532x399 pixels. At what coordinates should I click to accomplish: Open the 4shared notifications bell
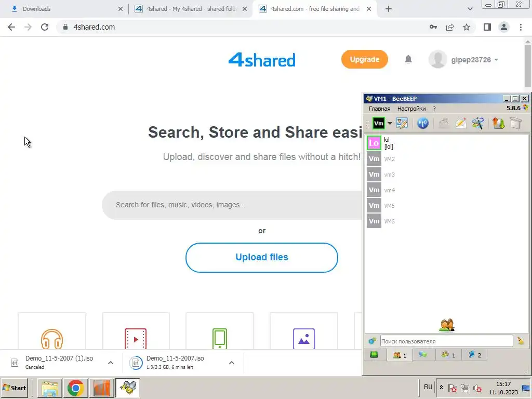click(x=408, y=60)
